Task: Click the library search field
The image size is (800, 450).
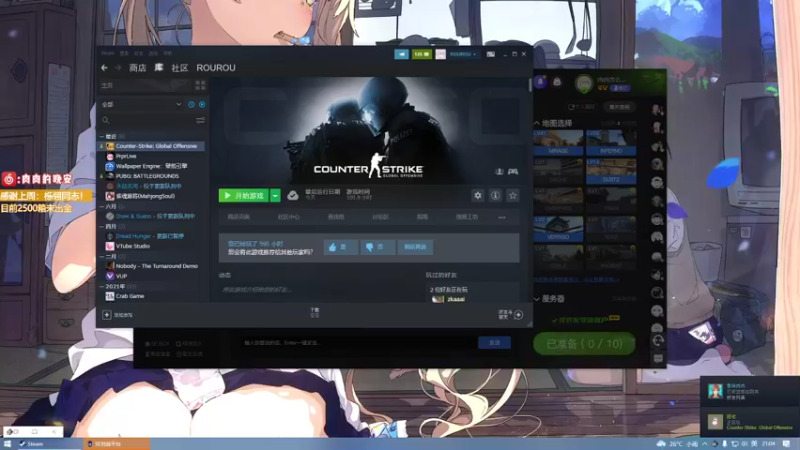Action: click(146, 120)
